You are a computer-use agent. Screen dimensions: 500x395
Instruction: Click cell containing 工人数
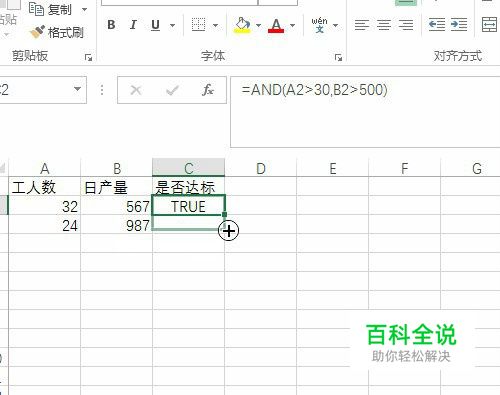tap(45, 186)
